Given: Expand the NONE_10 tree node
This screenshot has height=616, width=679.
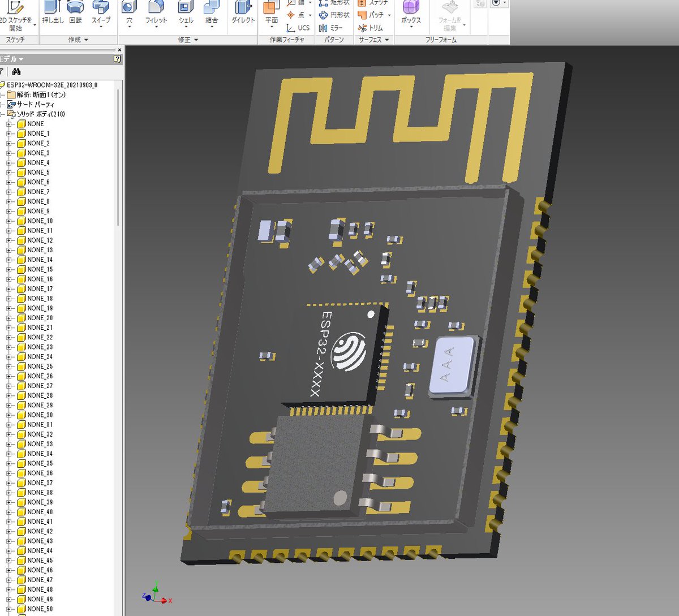Looking at the screenshot, I should (x=9, y=221).
